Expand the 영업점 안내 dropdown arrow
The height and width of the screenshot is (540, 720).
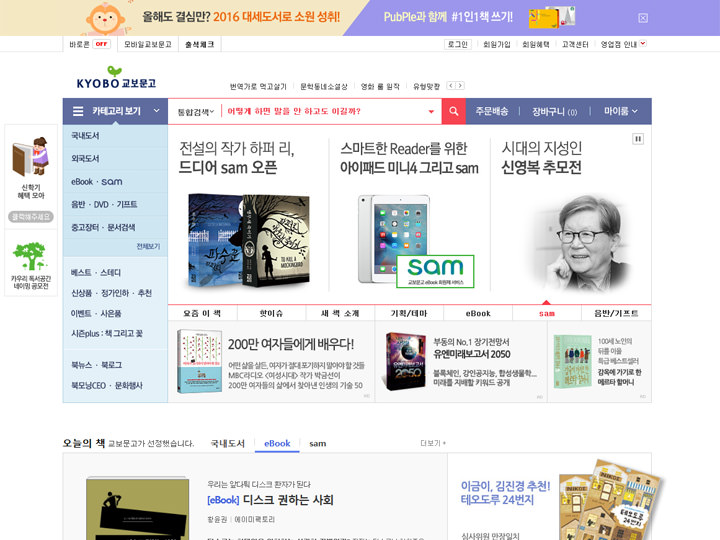tap(643, 43)
